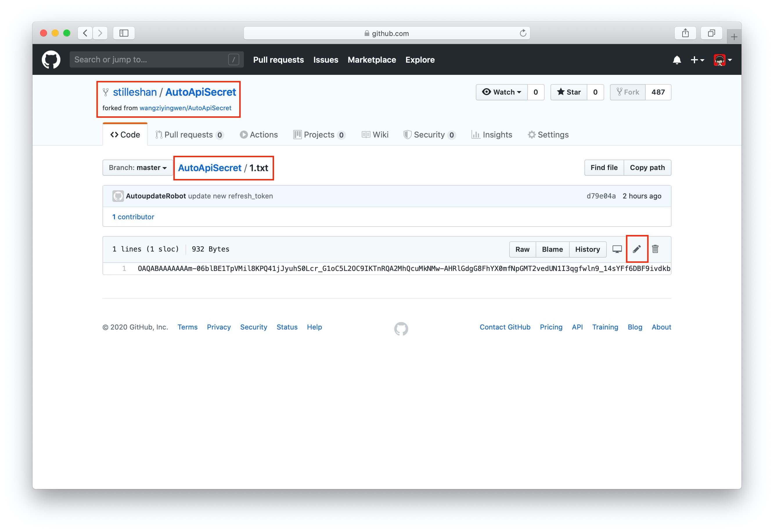Click the Safari back arrow
774x532 pixels.
pos(85,33)
